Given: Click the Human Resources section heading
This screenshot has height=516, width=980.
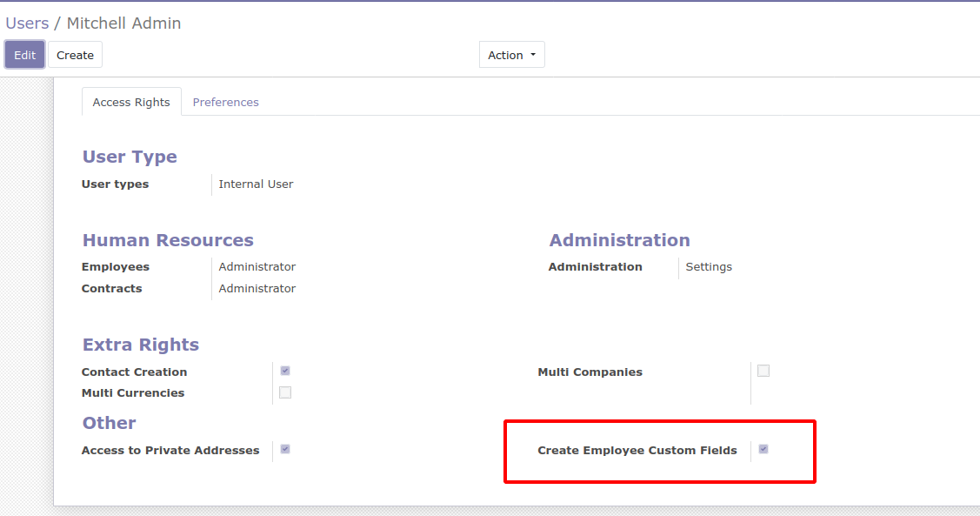Looking at the screenshot, I should (168, 240).
